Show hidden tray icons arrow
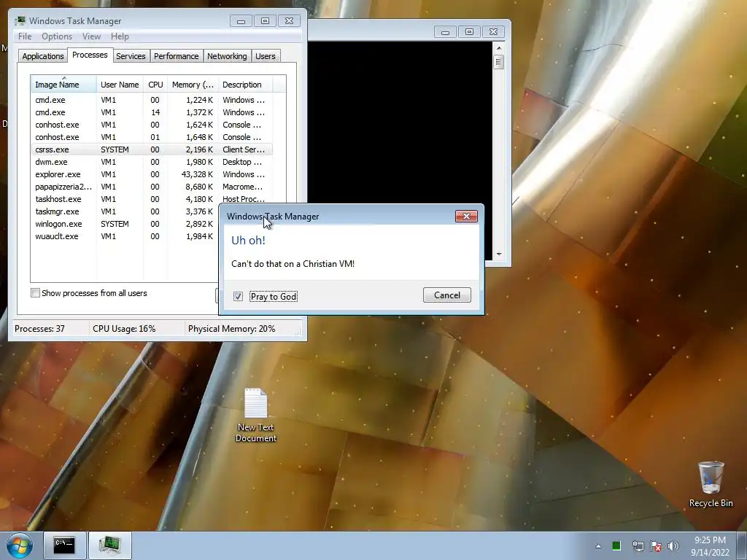747x560 pixels. click(598, 546)
